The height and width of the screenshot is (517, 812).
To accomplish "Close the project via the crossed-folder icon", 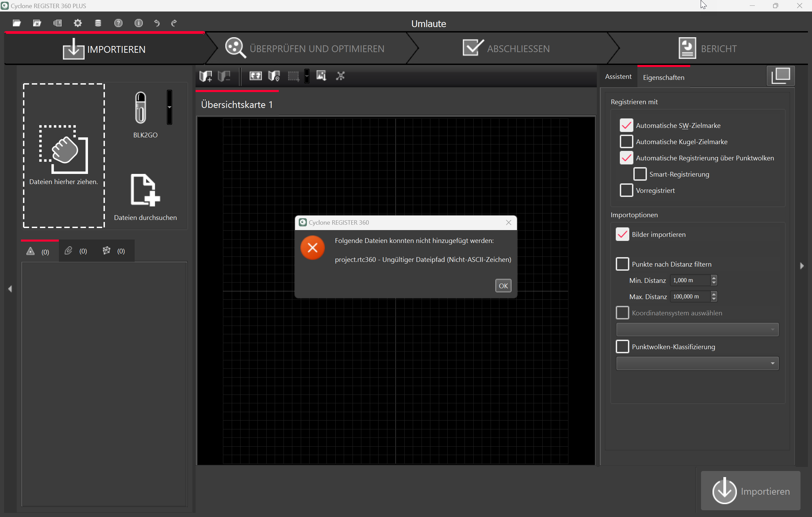I will click(37, 23).
